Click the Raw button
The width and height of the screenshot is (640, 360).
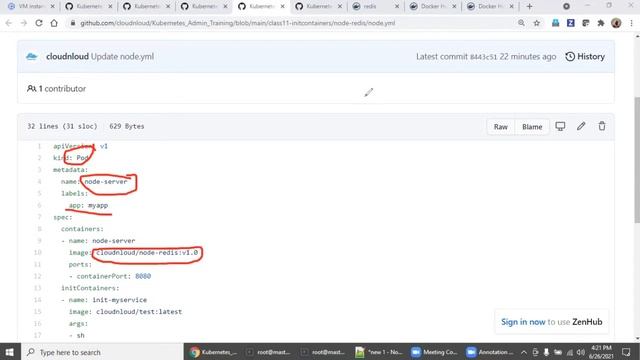pyautogui.click(x=500, y=127)
